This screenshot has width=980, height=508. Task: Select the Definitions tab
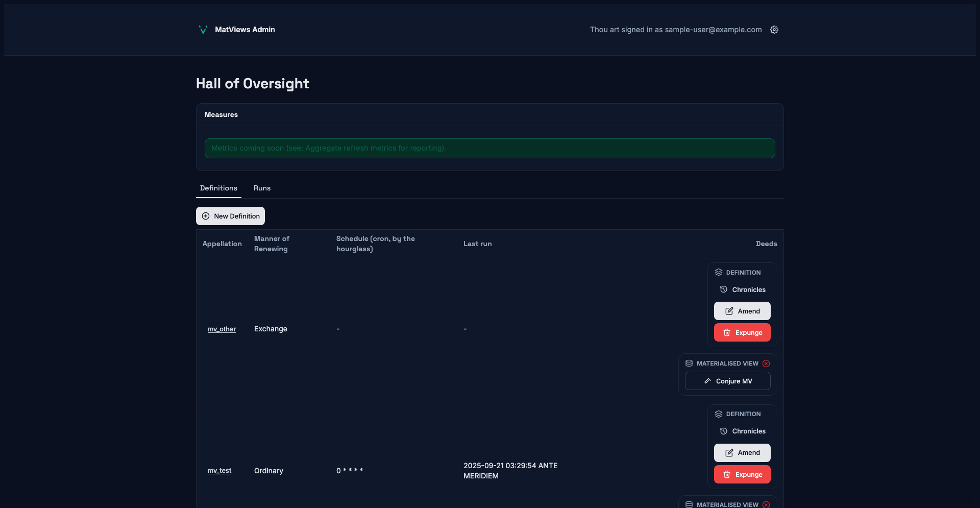coord(218,188)
